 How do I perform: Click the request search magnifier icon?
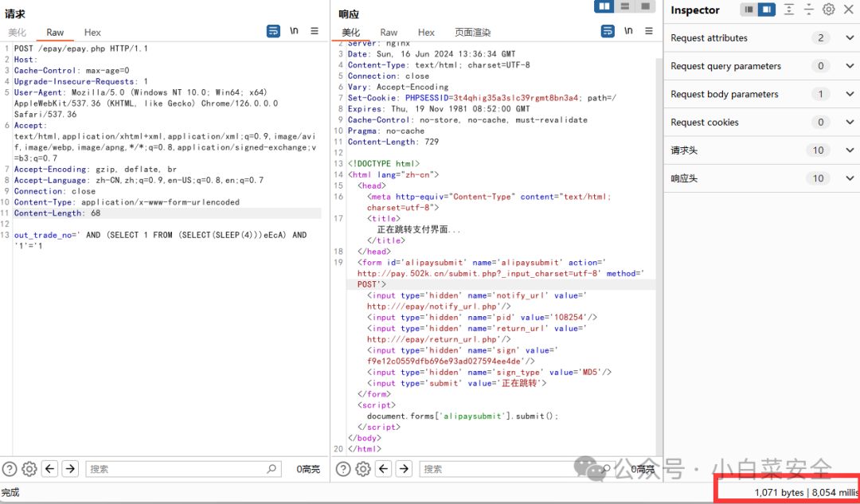272,469
